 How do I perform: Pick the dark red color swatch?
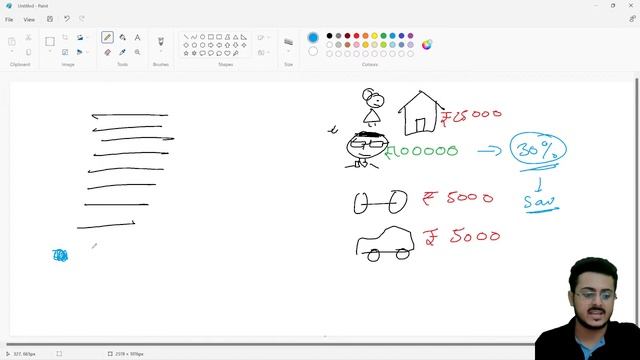coord(347,36)
